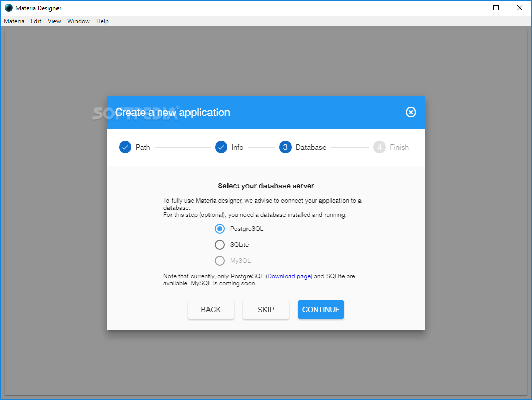Click the Path step label
The image size is (532, 400).
pyautogui.click(x=143, y=147)
